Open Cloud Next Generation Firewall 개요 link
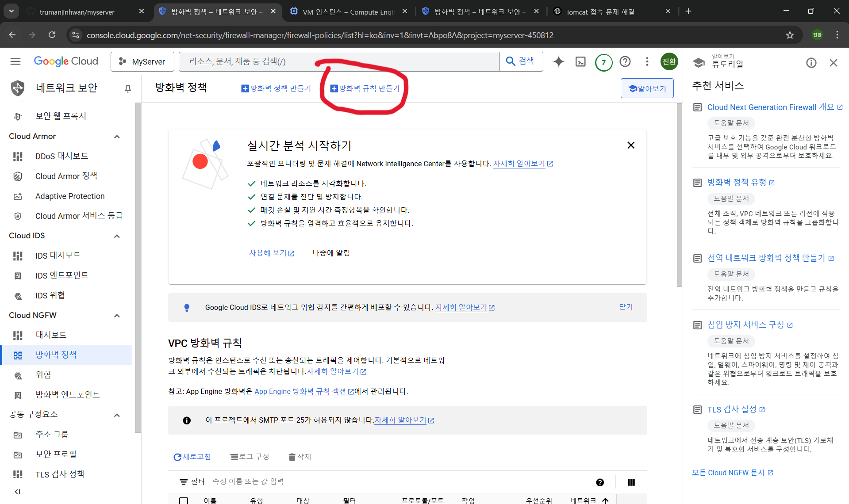The height and width of the screenshot is (504, 849). [x=770, y=107]
